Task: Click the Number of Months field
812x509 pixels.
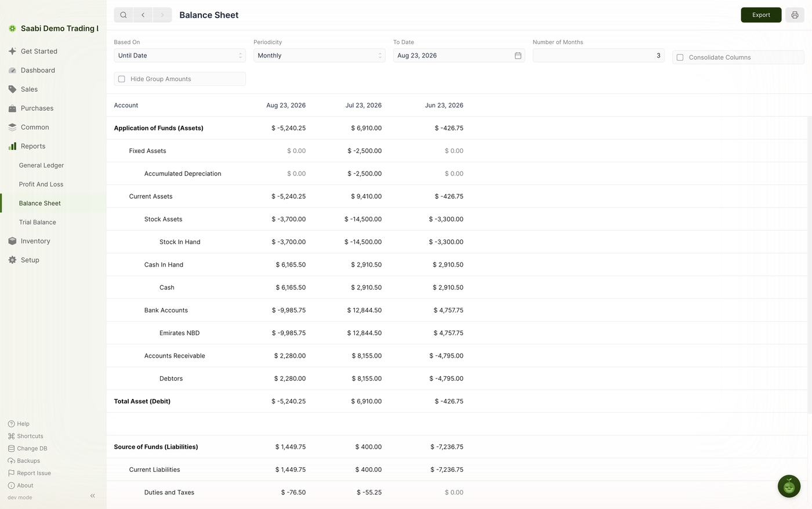Action: click(599, 56)
